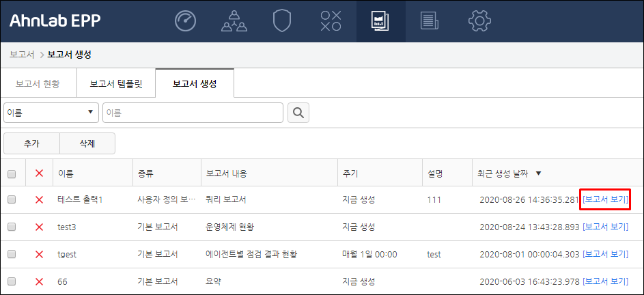
Task: Switch to the 보고서 템플릿 tab
Action: pos(116,84)
